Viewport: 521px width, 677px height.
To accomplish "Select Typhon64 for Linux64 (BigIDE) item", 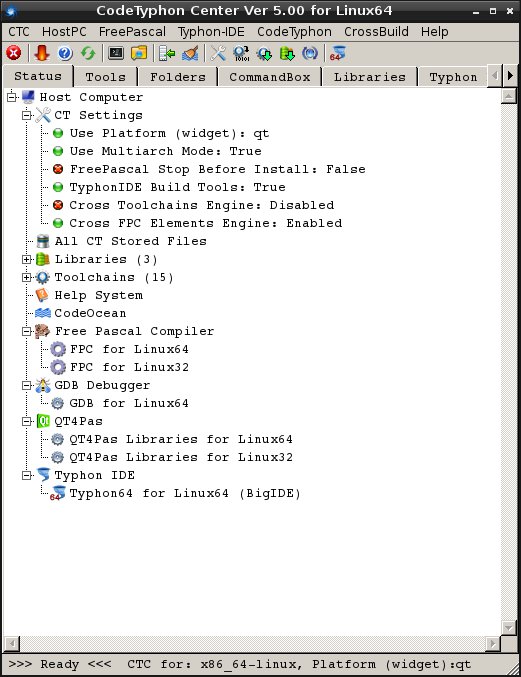I will (x=185, y=494).
